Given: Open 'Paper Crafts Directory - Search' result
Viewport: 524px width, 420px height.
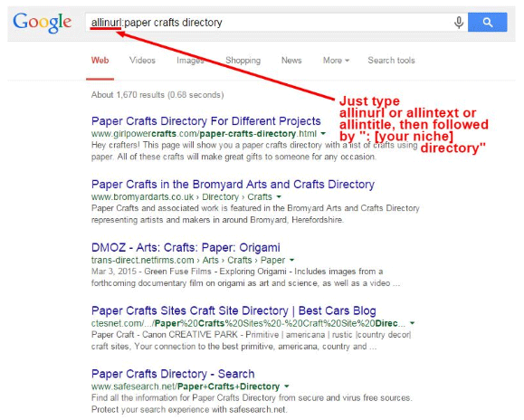Looking at the screenshot, I should (x=173, y=374).
